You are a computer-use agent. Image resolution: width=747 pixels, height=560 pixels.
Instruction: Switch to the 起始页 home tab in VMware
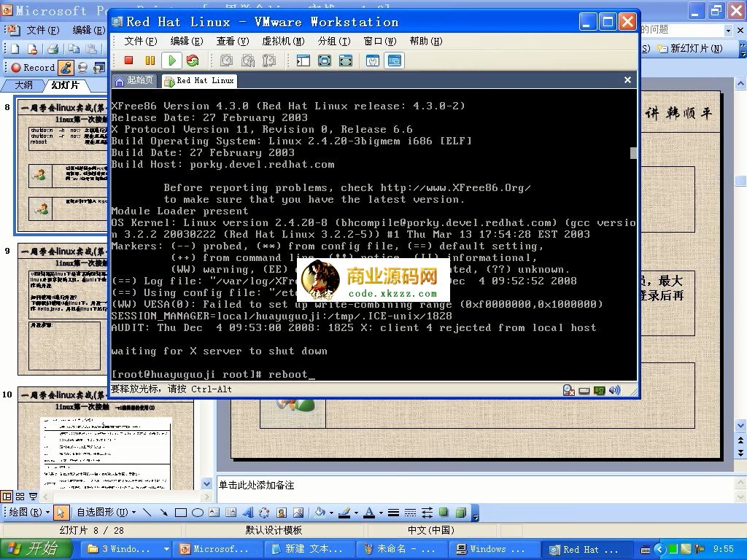pos(135,80)
